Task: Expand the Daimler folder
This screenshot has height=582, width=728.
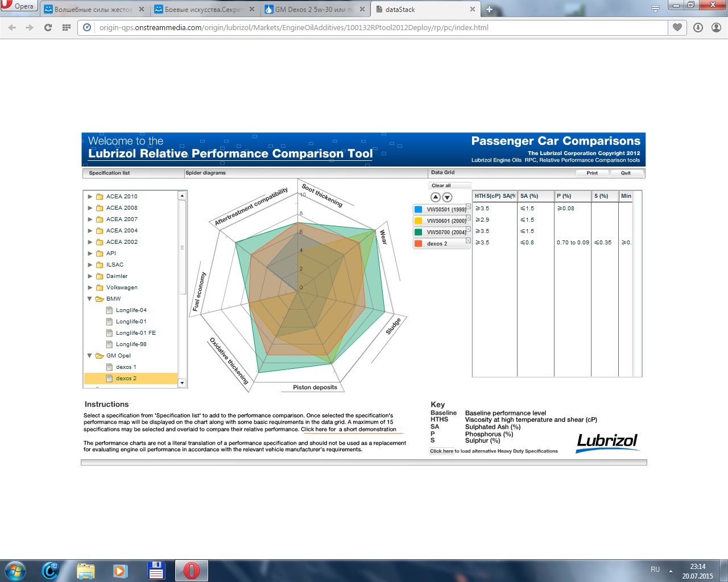Action: (x=90, y=276)
